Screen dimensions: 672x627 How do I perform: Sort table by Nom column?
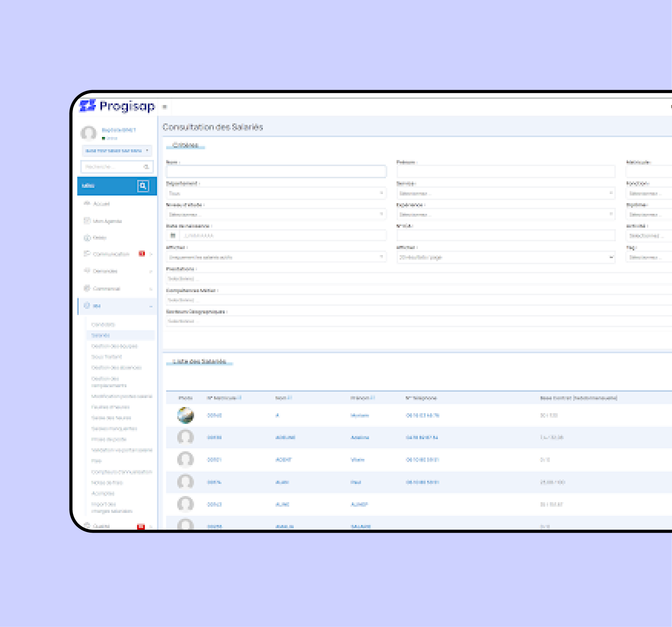(289, 398)
